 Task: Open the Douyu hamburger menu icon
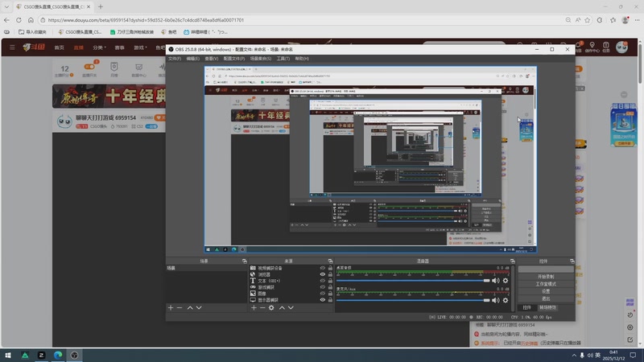12,47
